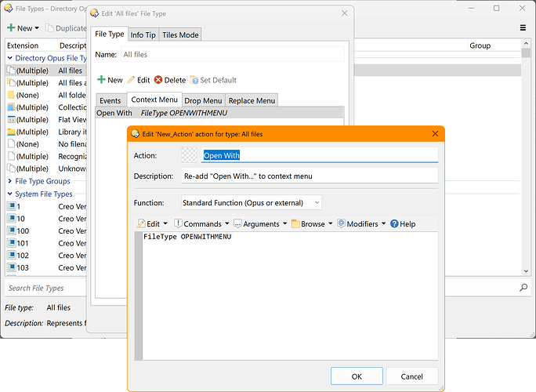This screenshot has height=392, width=536.
Task: Select the '10' system file type row
Action: (46, 219)
